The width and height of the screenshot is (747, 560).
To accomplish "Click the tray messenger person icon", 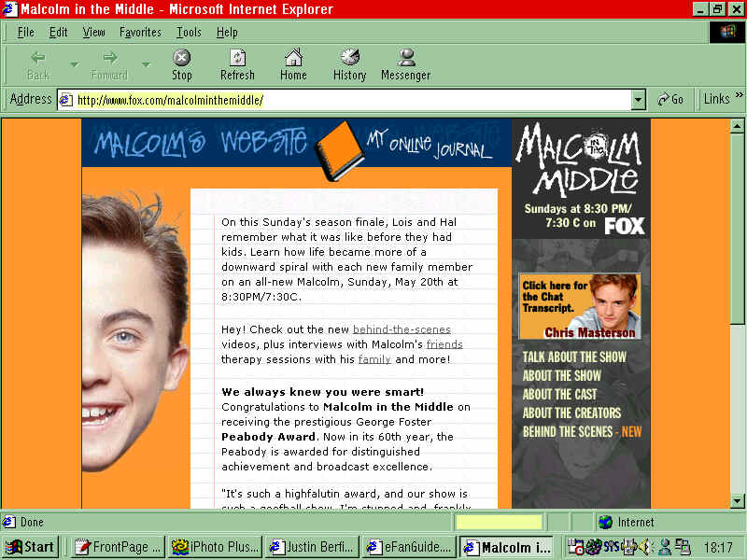I will point(665,547).
